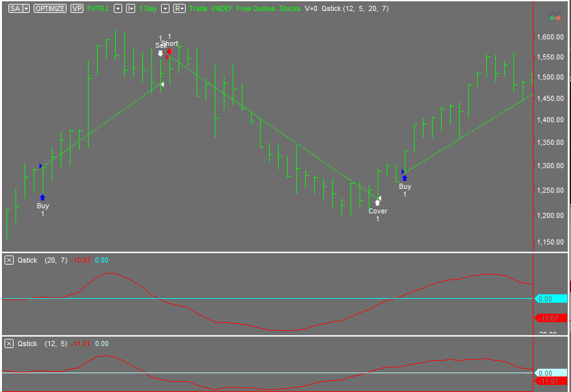Viewport: 571px width, 392px height.
Task: Select the Stocks label in the toolbar
Action: tap(289, 8)
